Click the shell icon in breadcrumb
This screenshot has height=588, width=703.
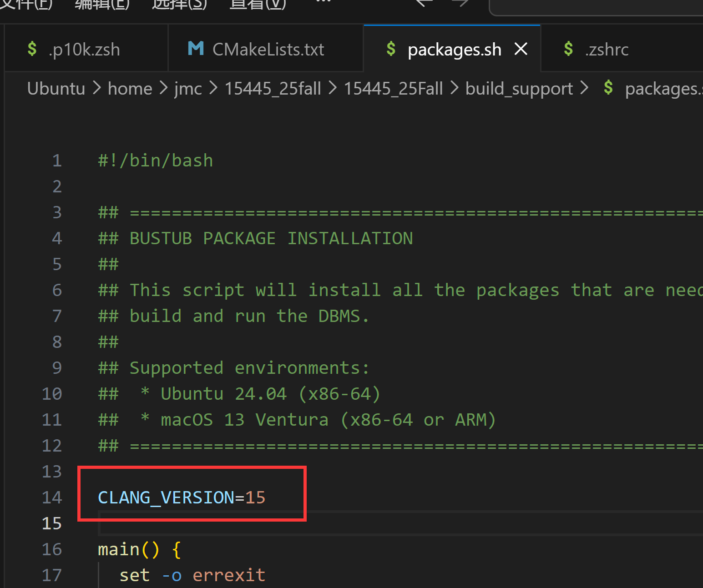click(608, 87)
